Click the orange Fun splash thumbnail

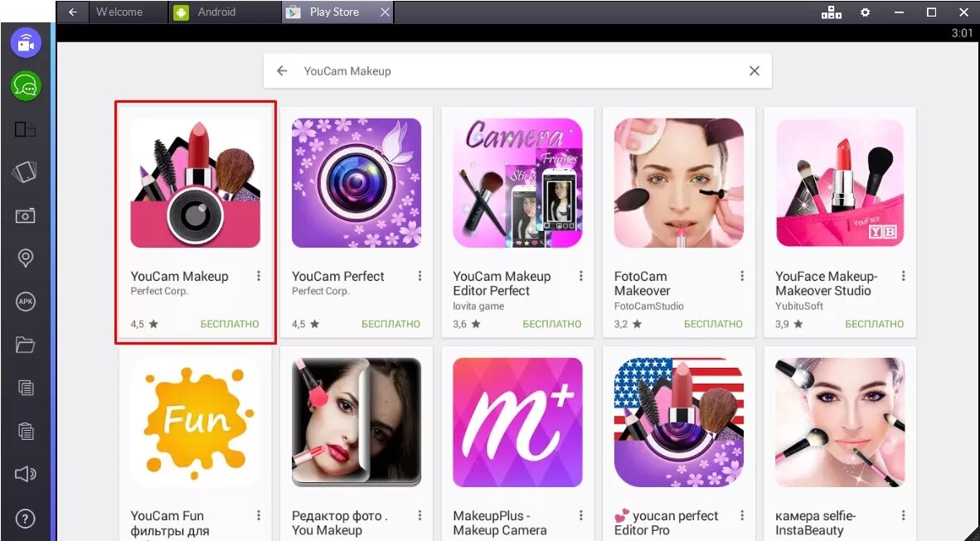[196, 423]
